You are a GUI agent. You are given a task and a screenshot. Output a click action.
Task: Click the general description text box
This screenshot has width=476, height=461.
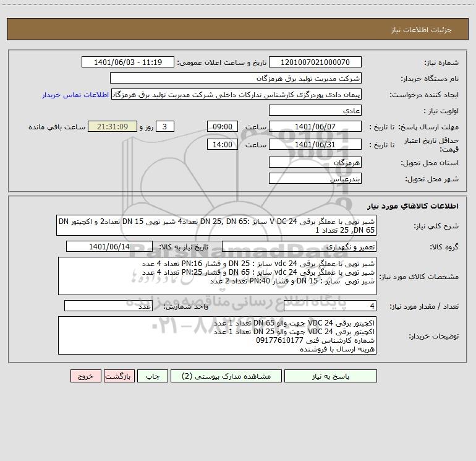(x=216, y=225)
